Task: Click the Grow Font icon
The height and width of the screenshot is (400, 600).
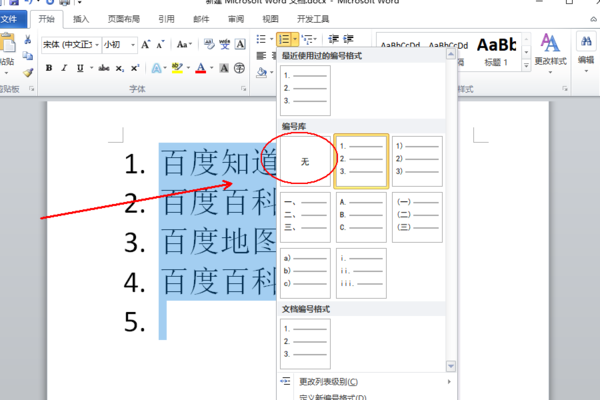Action: click(x=145, y=45)
